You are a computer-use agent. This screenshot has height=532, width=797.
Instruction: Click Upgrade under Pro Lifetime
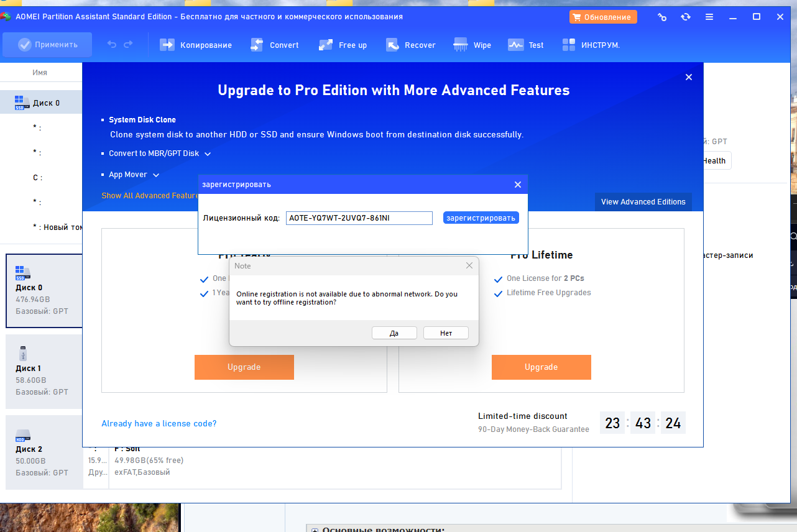pyautogui.click(x=541, y=367)
